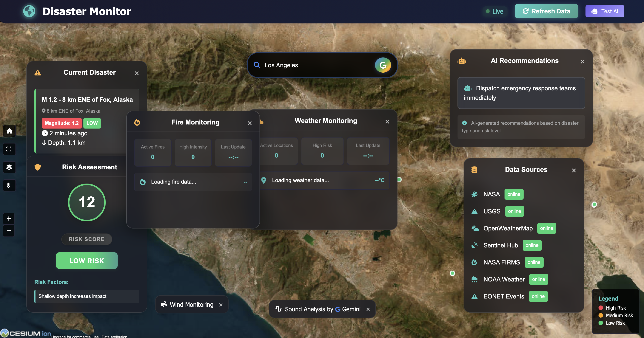Close the Wind Monitoring panel chip
This screenshot has height=338, width=644.
221,305
